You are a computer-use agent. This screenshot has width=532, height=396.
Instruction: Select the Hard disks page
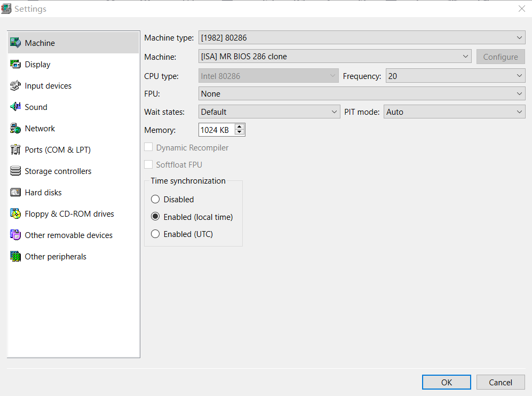pos(73,193)
